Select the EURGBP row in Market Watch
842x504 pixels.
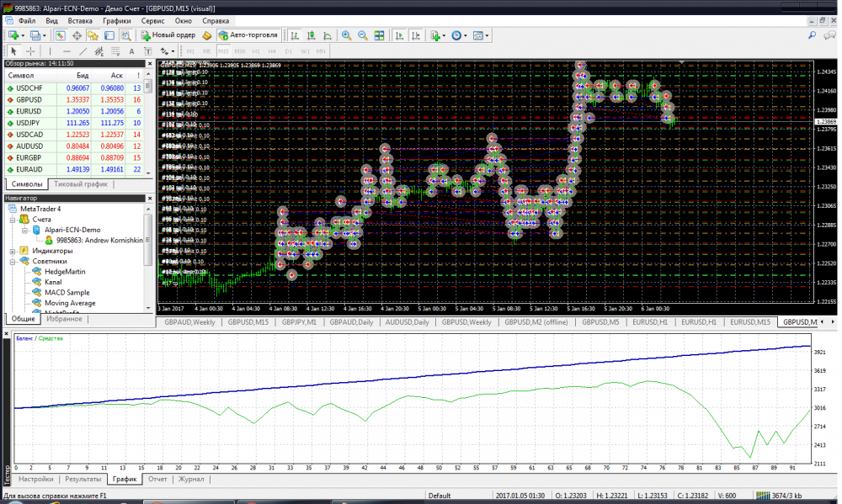[73, 158]
